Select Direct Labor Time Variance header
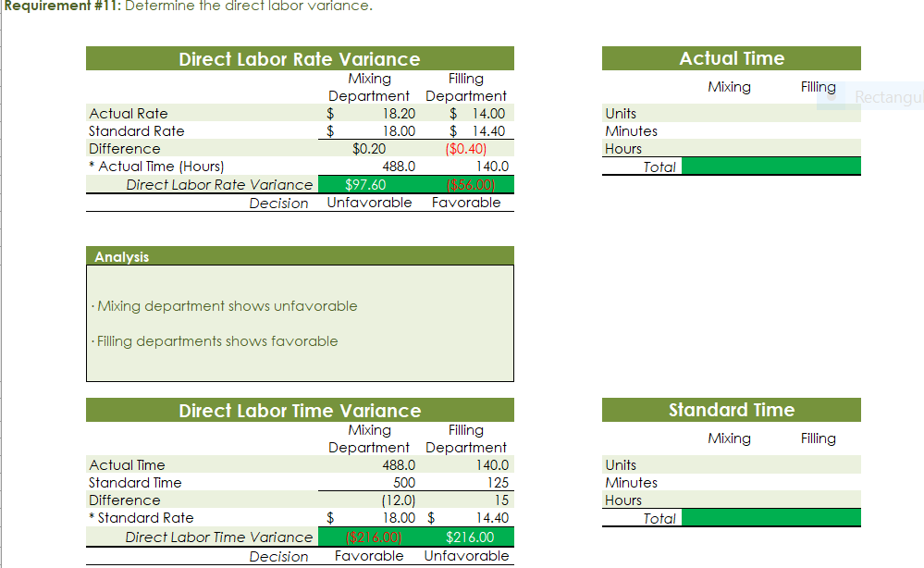 300,410
